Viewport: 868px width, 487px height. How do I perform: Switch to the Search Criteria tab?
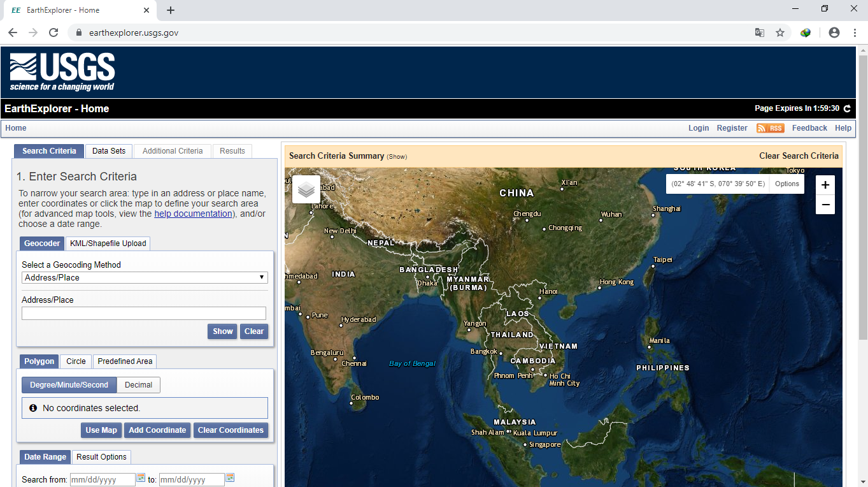point(49,151)
